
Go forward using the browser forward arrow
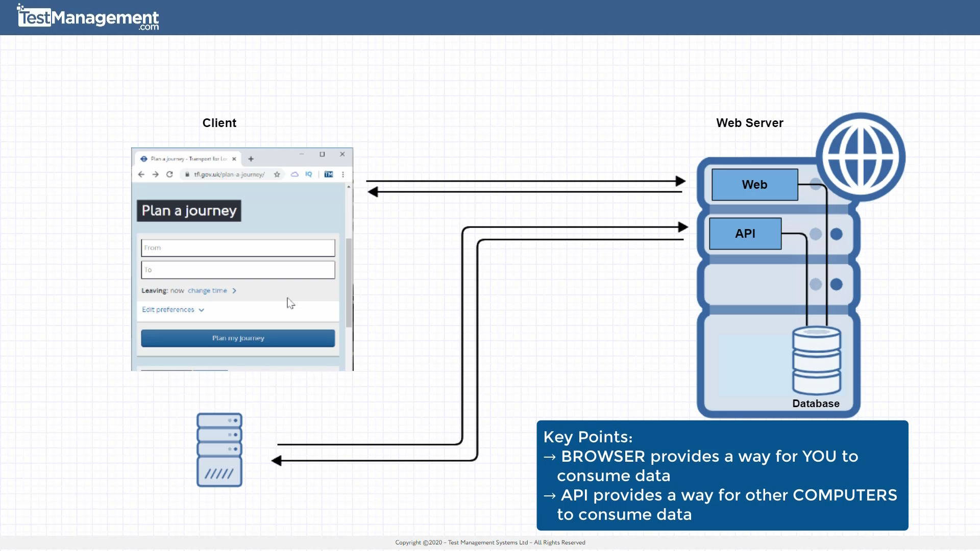[x=156, y=174]
